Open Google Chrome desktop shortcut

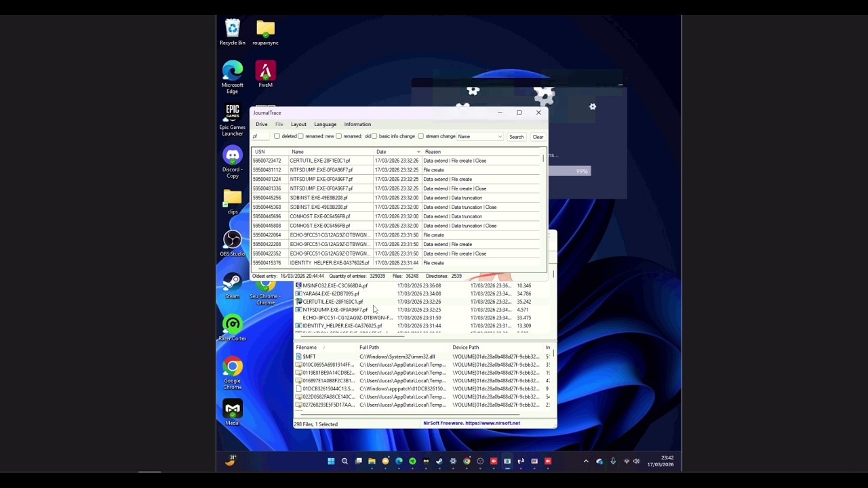click(233, 373)
